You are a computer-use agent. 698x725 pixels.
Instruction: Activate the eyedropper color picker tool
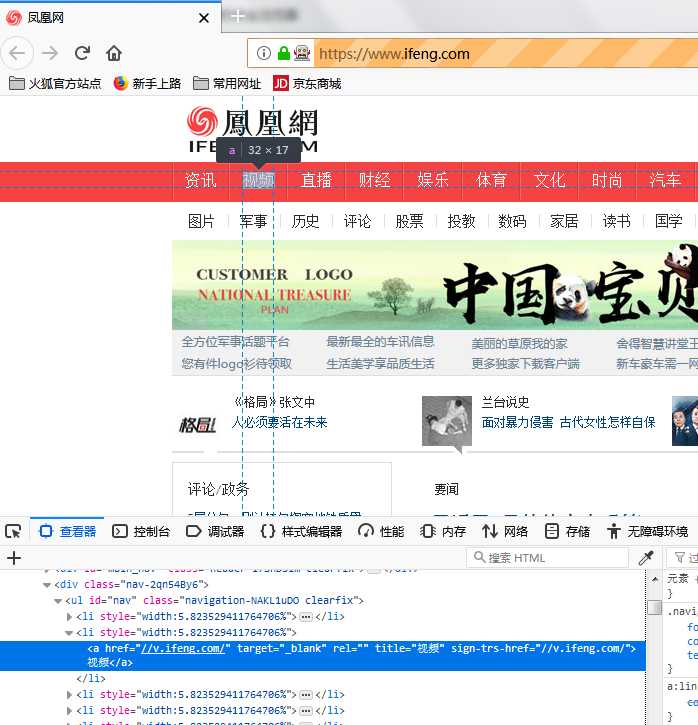coord(646,558)
